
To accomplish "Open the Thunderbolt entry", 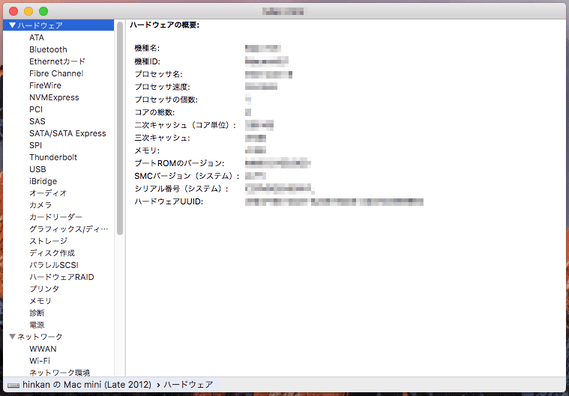I will (x=53, y=157).
